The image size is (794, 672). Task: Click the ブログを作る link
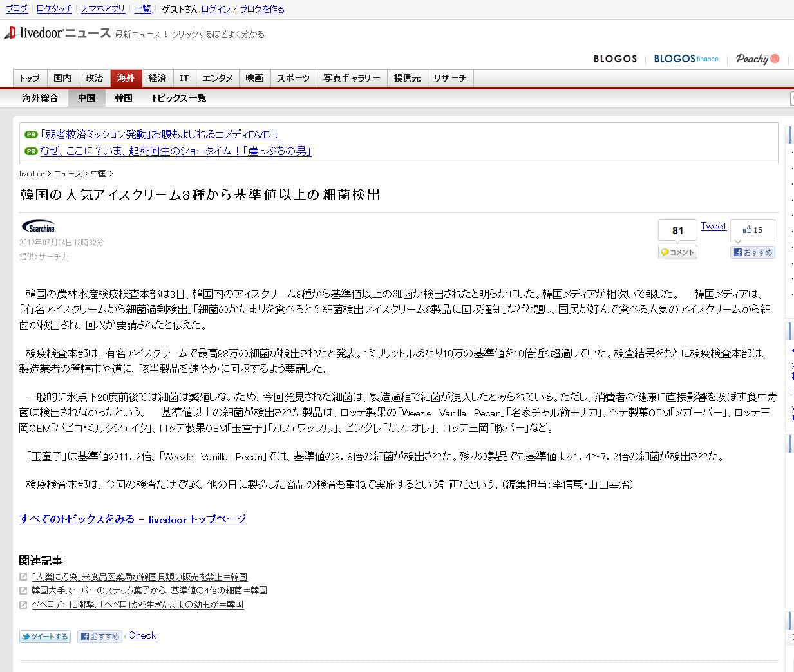[x=262, y=9]
